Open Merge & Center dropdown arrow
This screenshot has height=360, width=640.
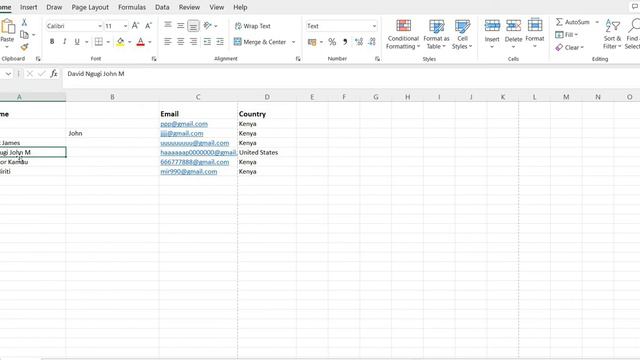(x=293, y=42)
